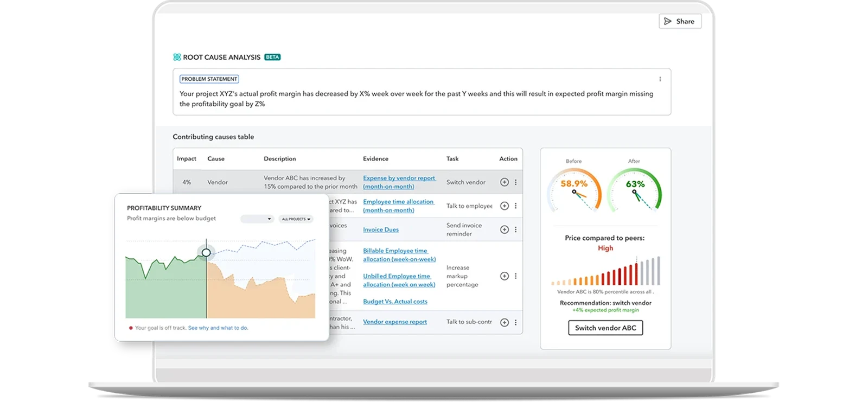Open more options for Switch vendor row

(515, 182)
